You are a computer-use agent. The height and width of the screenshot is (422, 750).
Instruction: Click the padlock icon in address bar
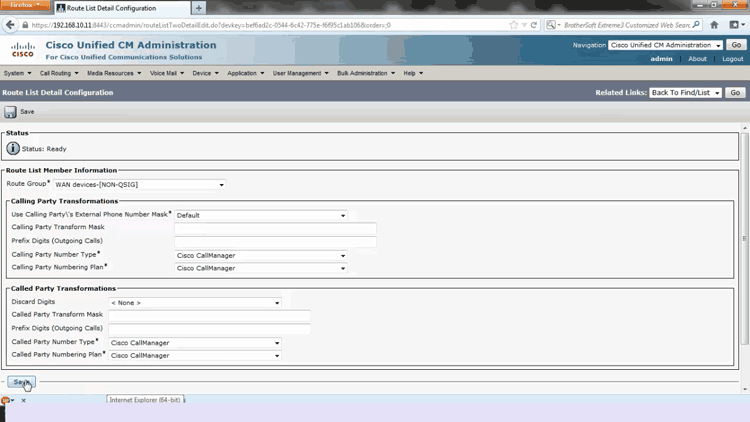(x=25, y=25)
